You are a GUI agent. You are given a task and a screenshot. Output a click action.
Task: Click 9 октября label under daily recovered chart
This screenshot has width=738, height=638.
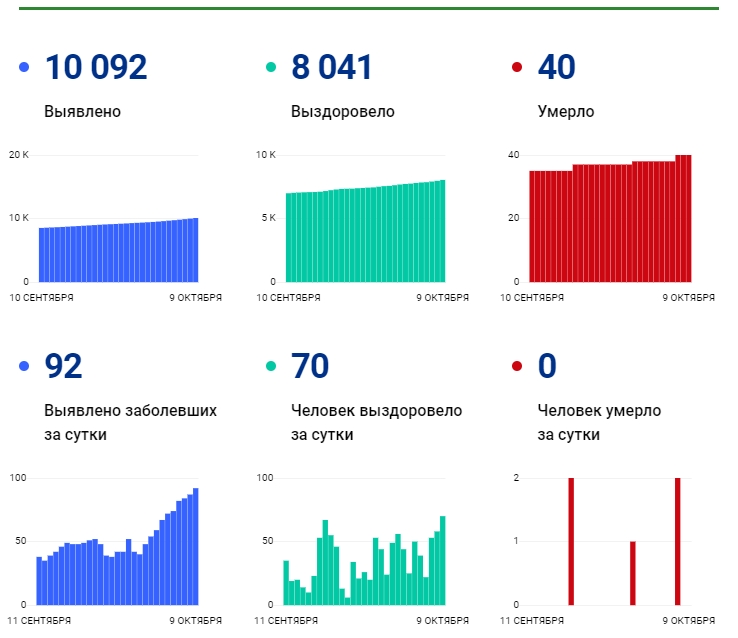tap(442, 621)
